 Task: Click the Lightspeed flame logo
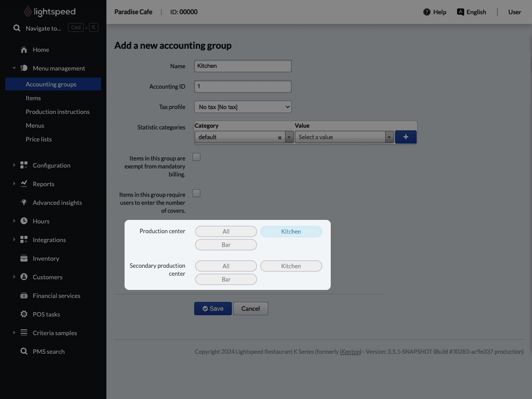coord(27,11)
